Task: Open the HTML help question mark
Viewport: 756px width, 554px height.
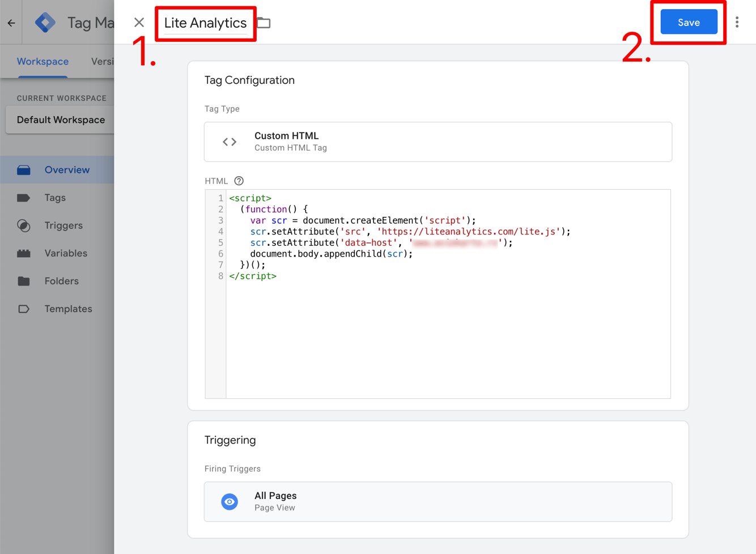Action: tap(239, 181)
